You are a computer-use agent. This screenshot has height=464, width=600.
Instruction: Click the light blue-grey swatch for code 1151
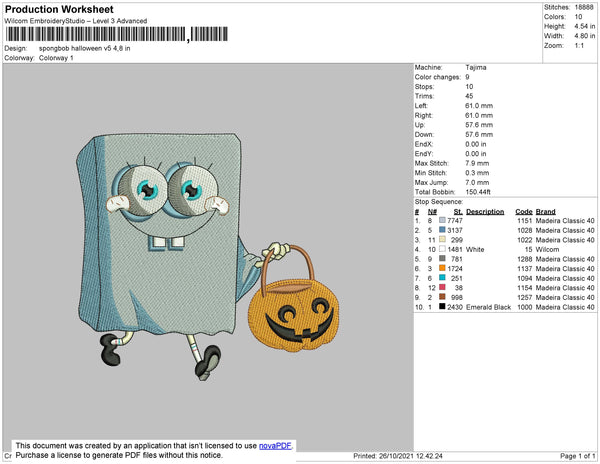[442, 220]
